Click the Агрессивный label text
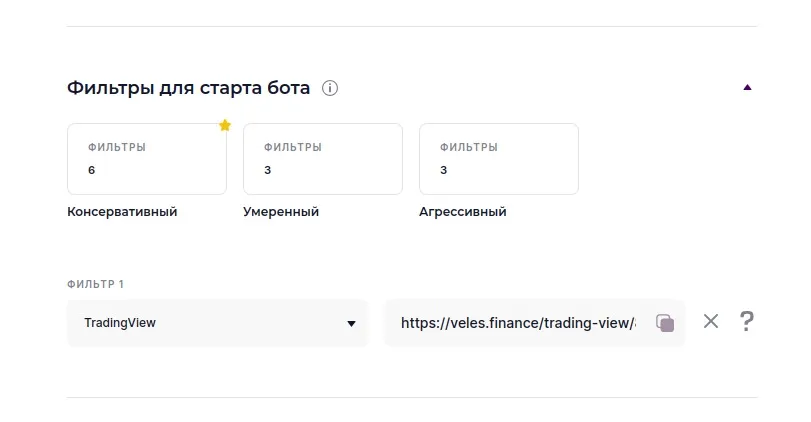Image resolution: width=811 pixels, height=422 pixels. click(463, 212)
